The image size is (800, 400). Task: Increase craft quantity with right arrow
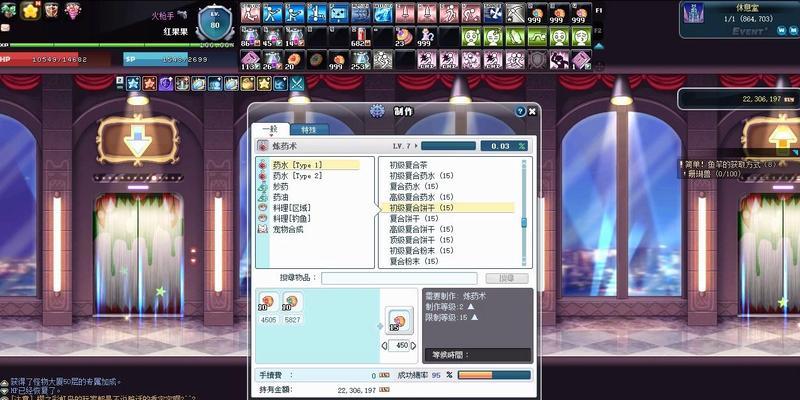pyautogui.click(x=414, y=346)
